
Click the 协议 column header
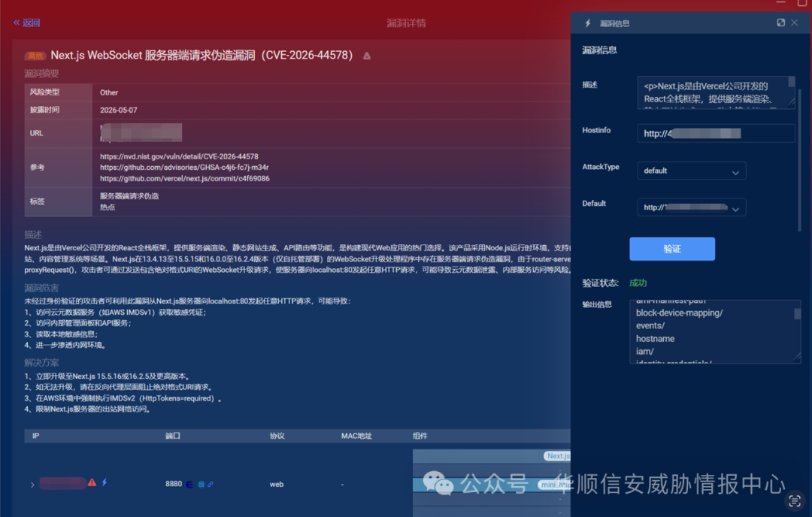[277, 436]
